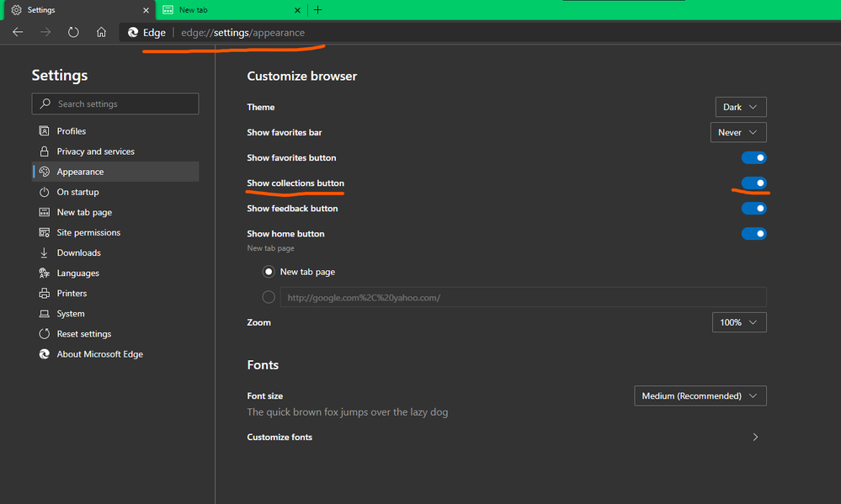
Task: Click the palette icon beside Appearance
Action: (45, 172)
